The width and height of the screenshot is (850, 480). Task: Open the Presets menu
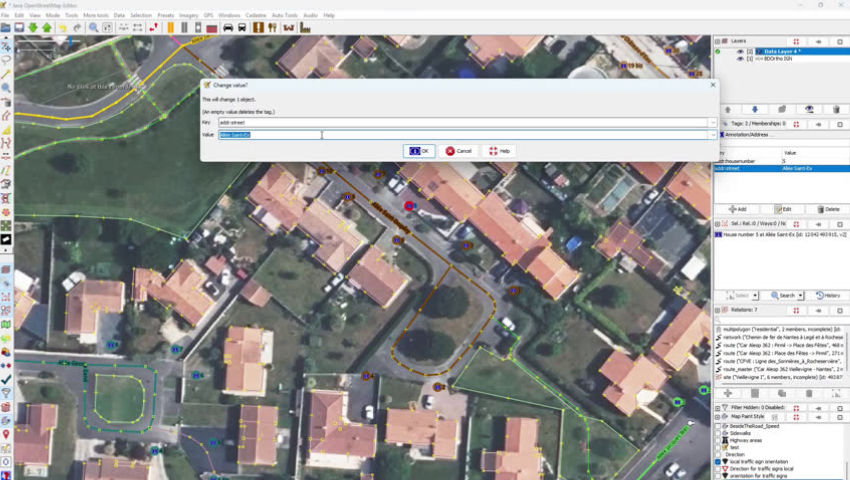(165, 16)
